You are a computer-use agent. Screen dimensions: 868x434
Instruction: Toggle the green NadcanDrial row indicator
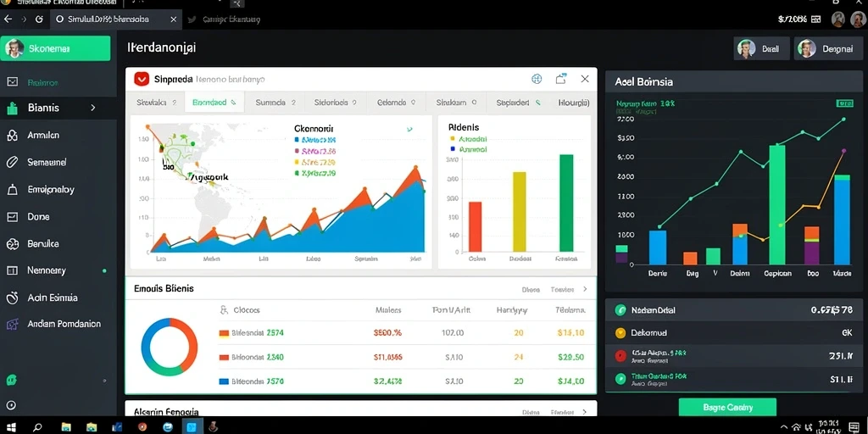[620, 310]
